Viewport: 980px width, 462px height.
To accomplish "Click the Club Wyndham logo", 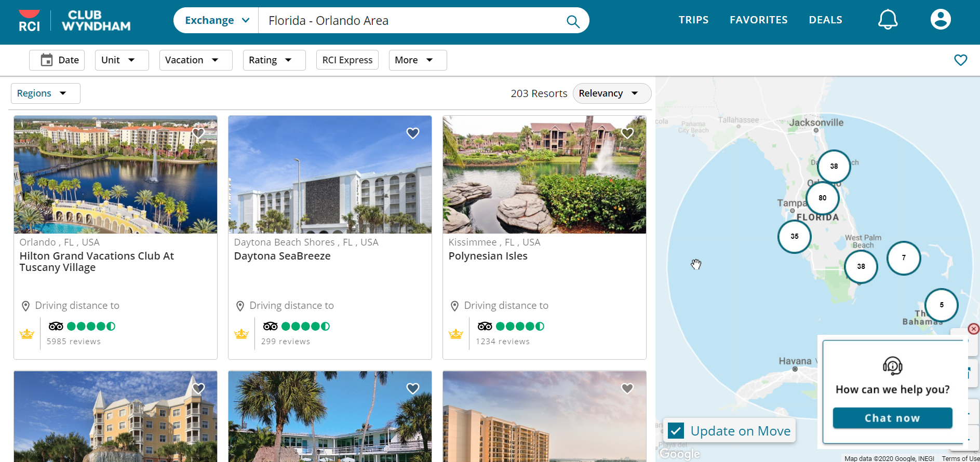I will 96,21.
